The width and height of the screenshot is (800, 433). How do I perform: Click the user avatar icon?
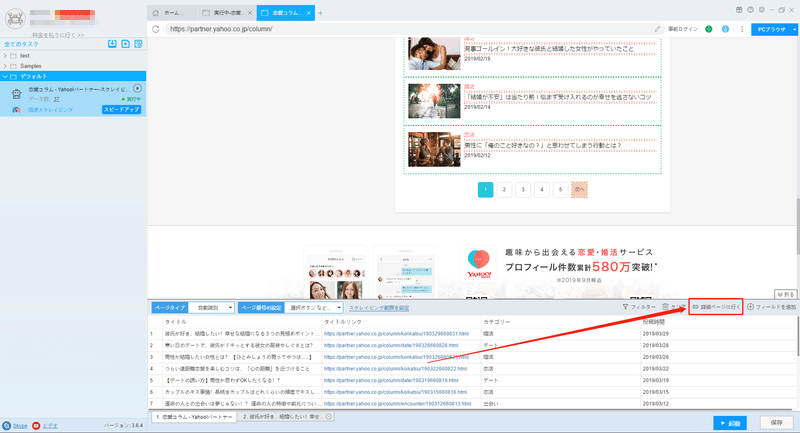click(15, 19)
